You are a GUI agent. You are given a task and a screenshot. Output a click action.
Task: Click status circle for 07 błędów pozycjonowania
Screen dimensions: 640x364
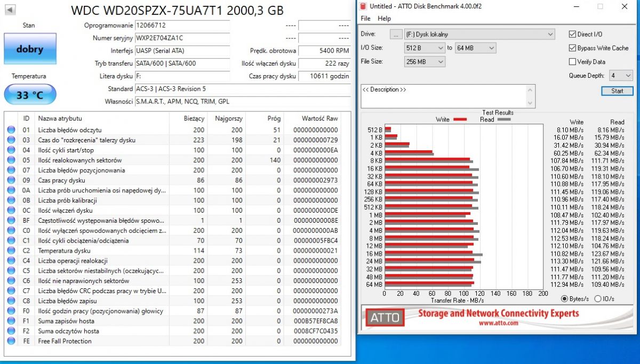[11, 171]
